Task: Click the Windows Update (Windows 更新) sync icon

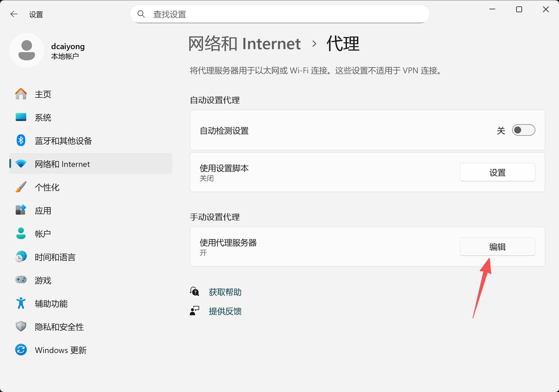Action: pyautogui.click(x=21, y=350)
